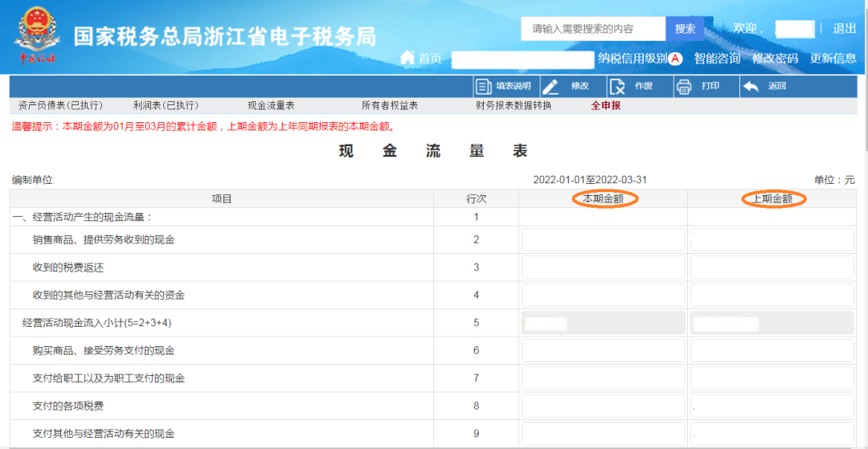Click 收到的税费返还 row label
This screenshot has height=449, width=868.
68,267
